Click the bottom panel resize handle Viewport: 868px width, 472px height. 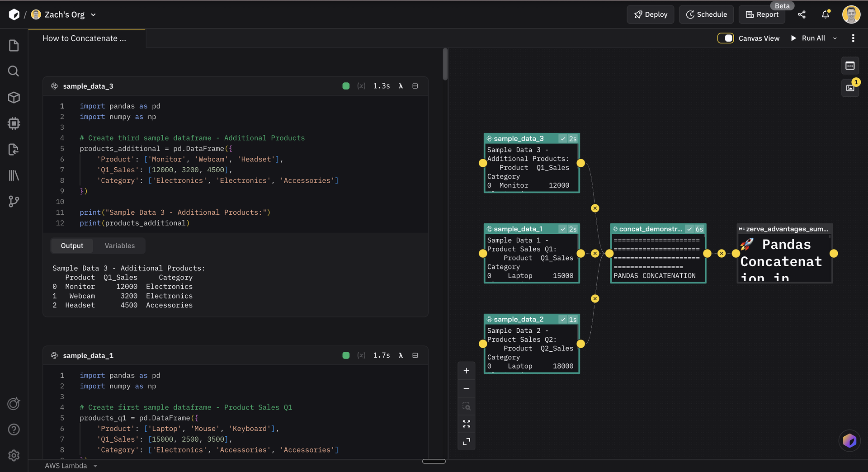(434, 461)
